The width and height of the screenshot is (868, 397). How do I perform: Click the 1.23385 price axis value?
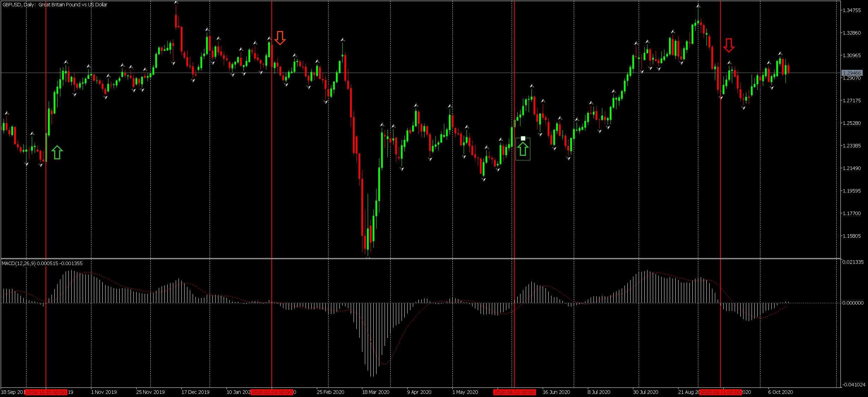point(852,146)
